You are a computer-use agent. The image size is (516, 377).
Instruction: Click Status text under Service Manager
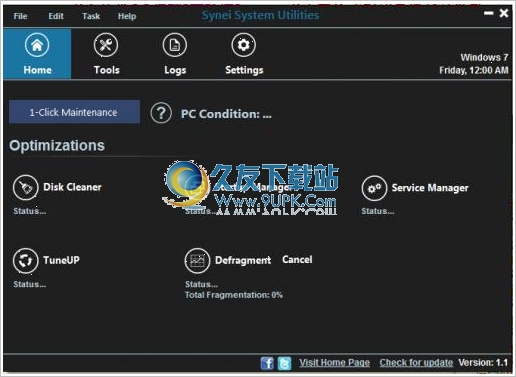(x=378, y=211)
